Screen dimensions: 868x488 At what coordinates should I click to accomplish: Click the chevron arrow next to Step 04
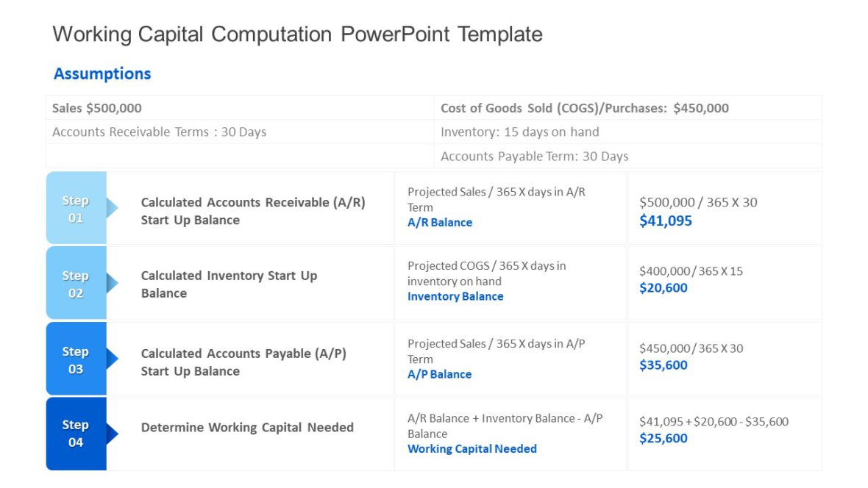point(112,434)
